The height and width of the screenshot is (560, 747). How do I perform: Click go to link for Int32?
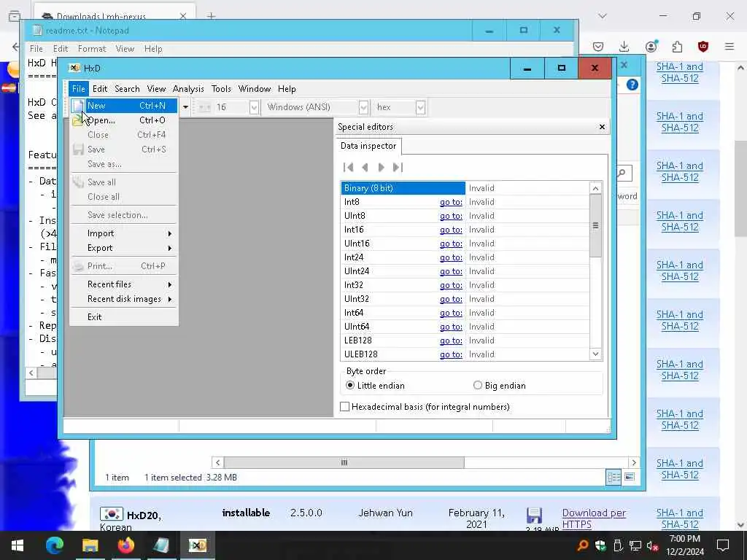451,285
